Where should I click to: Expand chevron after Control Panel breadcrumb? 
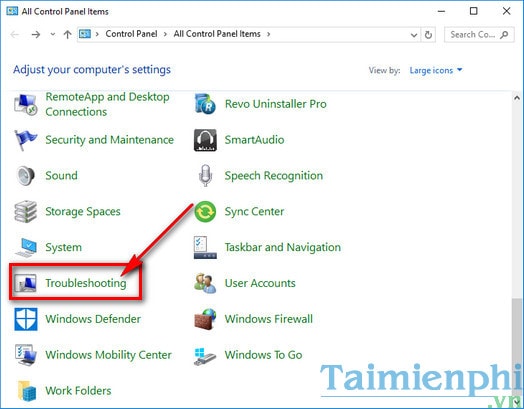165,34
